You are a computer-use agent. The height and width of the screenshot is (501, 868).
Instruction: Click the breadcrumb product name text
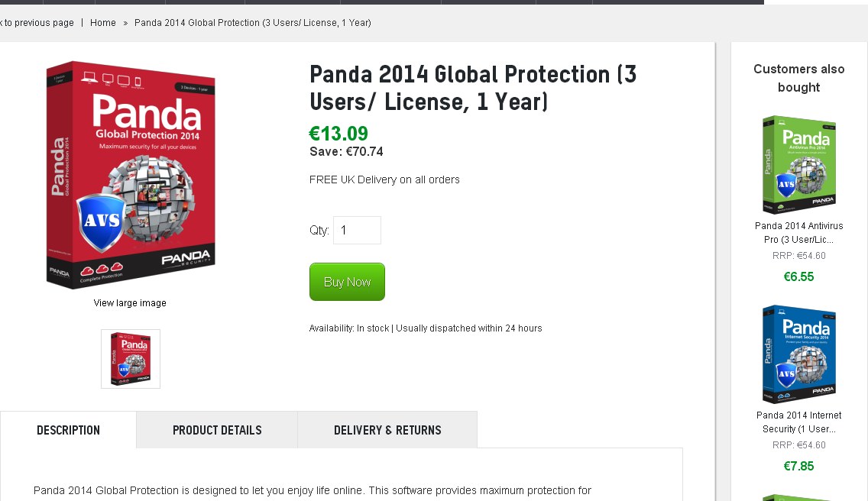252,23
